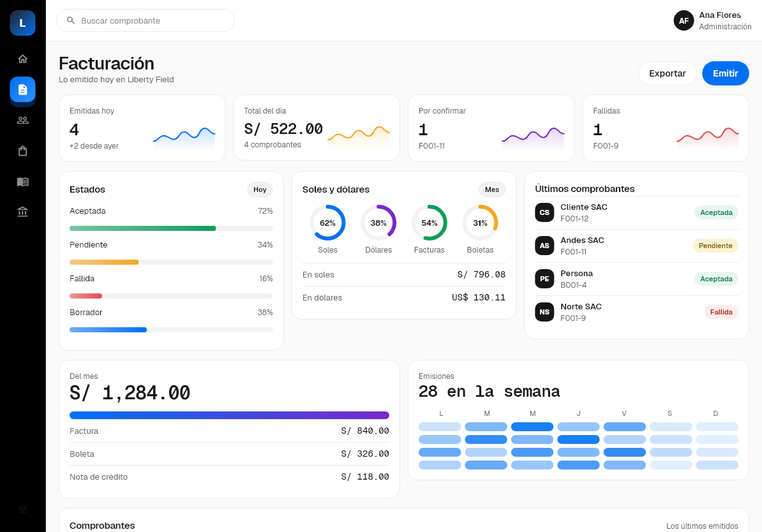Click the Nota de crédito row label
Image resolution: width=762 pixels, height=532 pixels.
[99, 477]
